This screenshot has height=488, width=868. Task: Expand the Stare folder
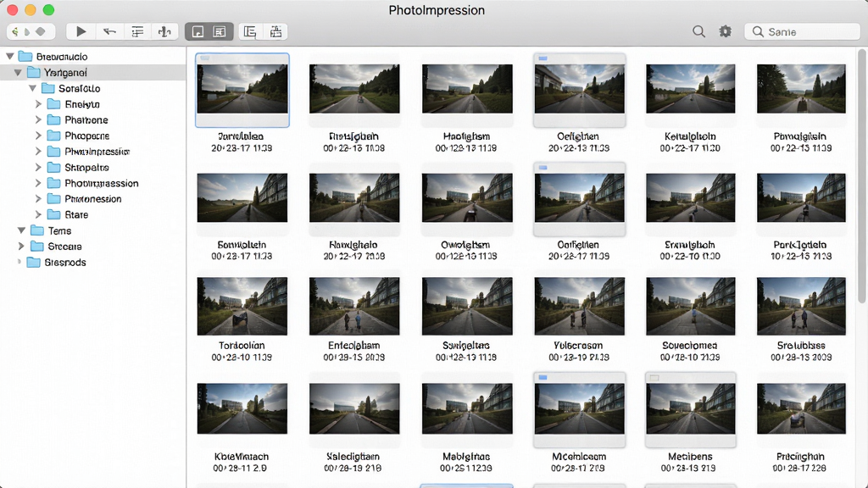pos(38,214)
